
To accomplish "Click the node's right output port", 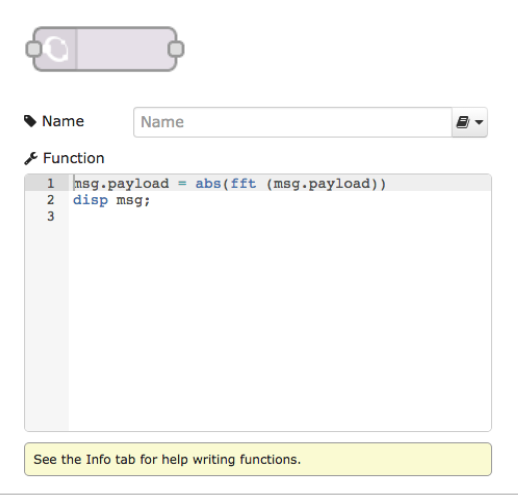I will coord(176,49).
